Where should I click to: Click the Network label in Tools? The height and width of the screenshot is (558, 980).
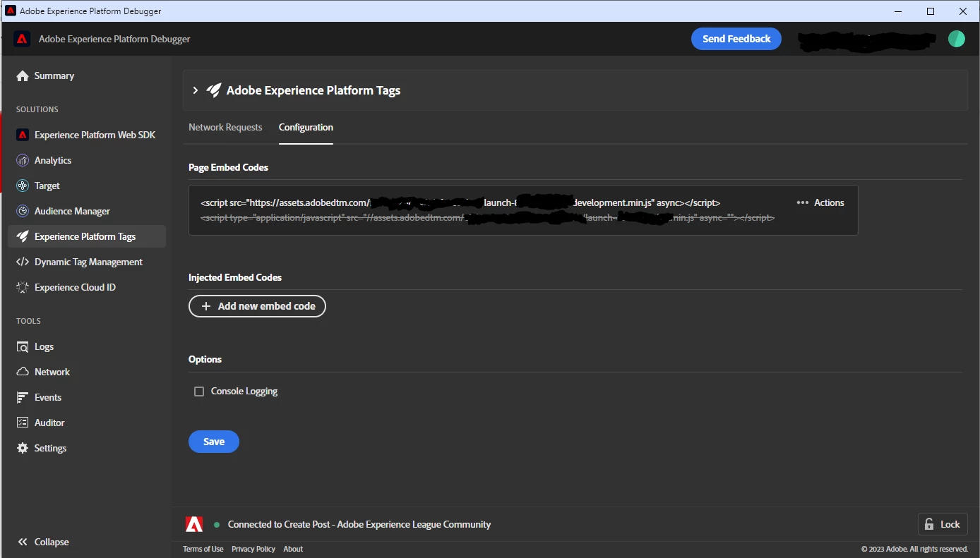(52, 372)
